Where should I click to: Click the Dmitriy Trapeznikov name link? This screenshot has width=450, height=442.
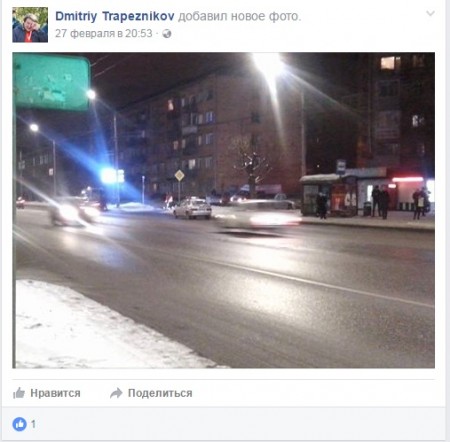click(115, 16)
